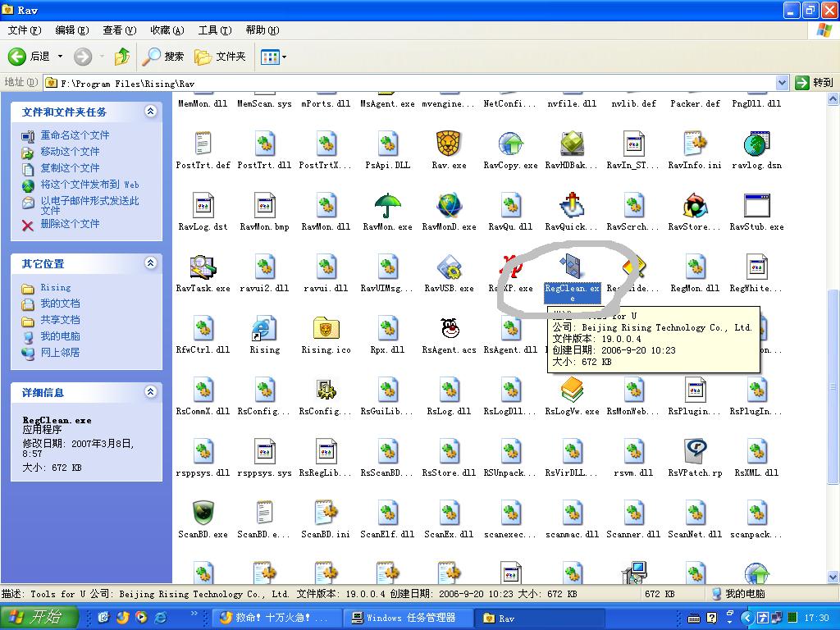The height and width of the screenshot is (630, 840).
Task: Select the RsLogVw.exe books icon
Action: (572, 390)
